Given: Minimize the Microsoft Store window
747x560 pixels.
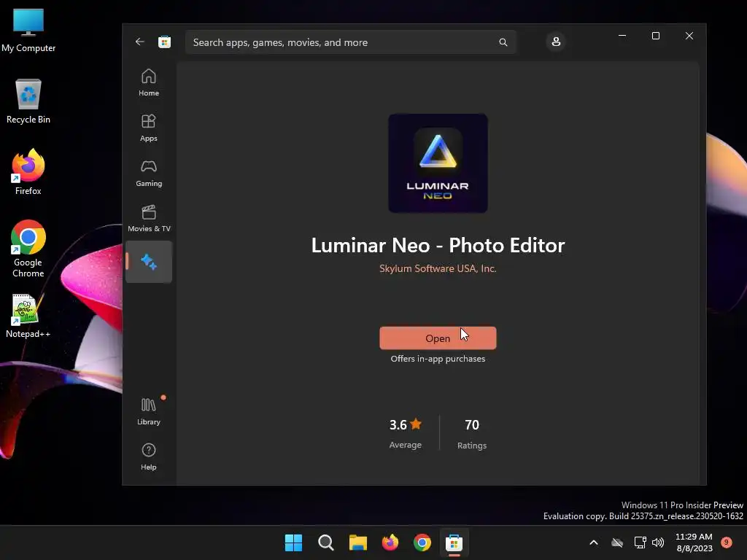Looking at the screenshot, I should coord(622,36).
